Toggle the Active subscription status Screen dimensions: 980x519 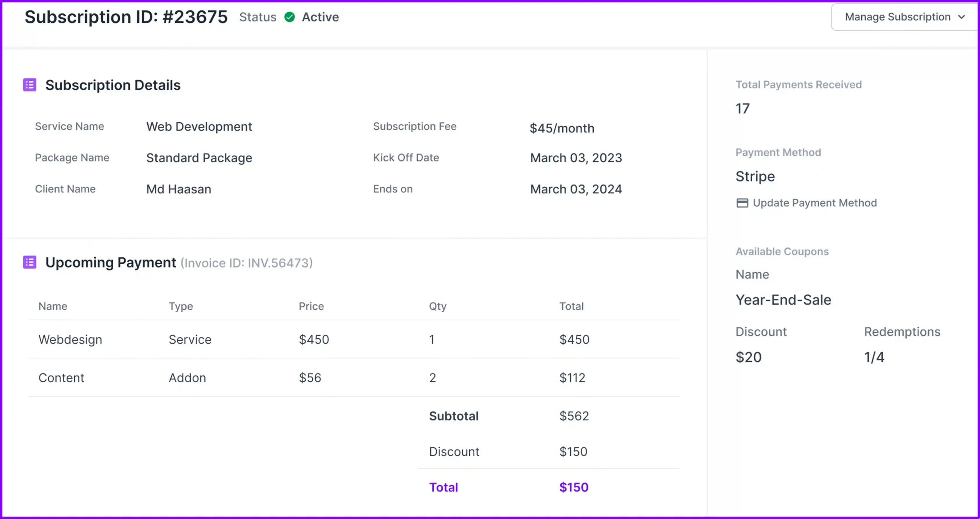tap(320, 17)
